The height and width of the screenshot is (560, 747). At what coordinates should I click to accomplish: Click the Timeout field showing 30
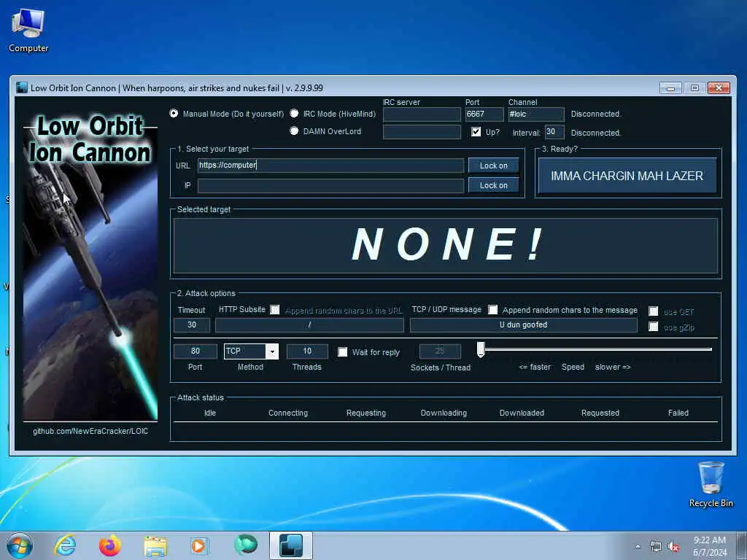(192, 324)
